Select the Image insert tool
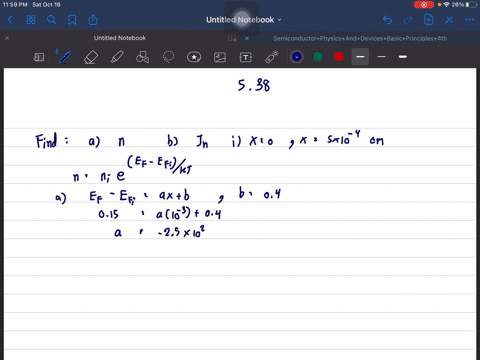 pos(220,57)
